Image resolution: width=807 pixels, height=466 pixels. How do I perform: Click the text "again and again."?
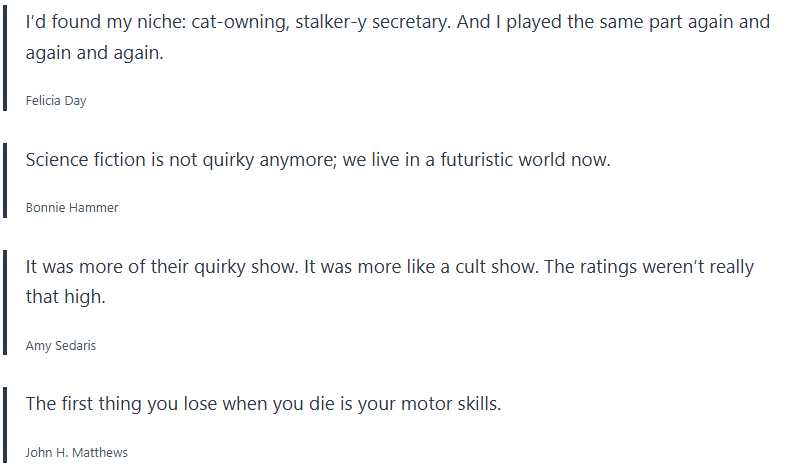coord(94,53)
